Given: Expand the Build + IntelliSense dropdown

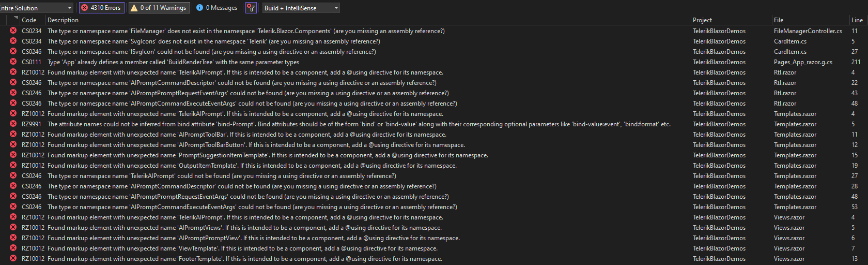Looking at the screenshot, I should [x=301, y=8].
